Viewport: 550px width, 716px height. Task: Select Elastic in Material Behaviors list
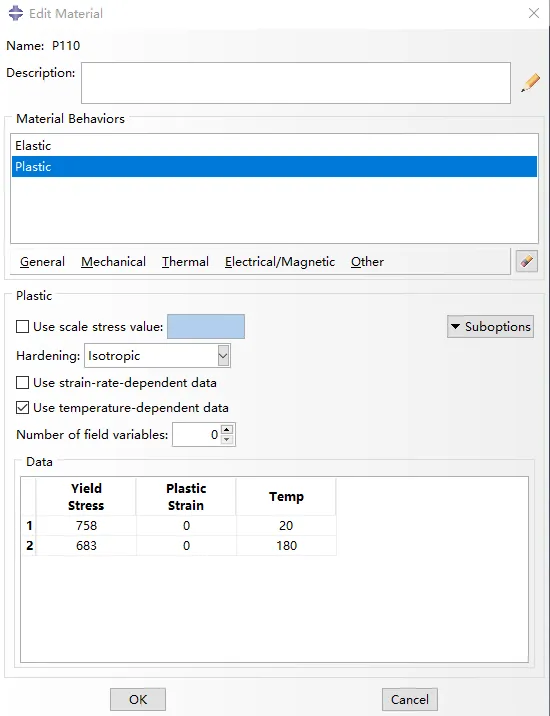click(x=274, y=146)
